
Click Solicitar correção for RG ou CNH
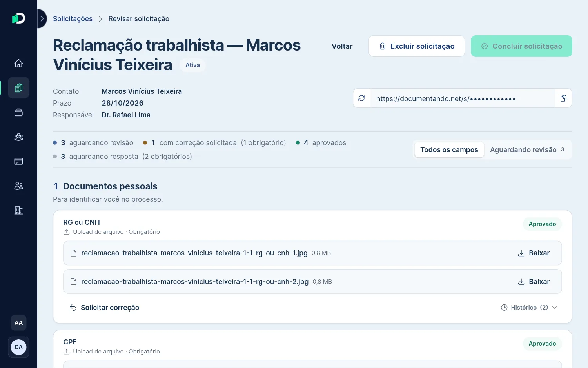[104, 308]
